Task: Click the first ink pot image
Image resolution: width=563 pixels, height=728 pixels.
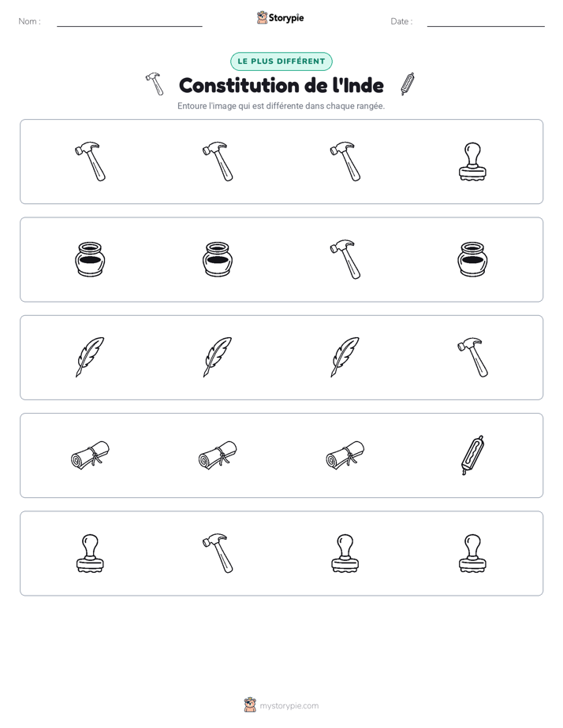Action: [x=90, y=259]
